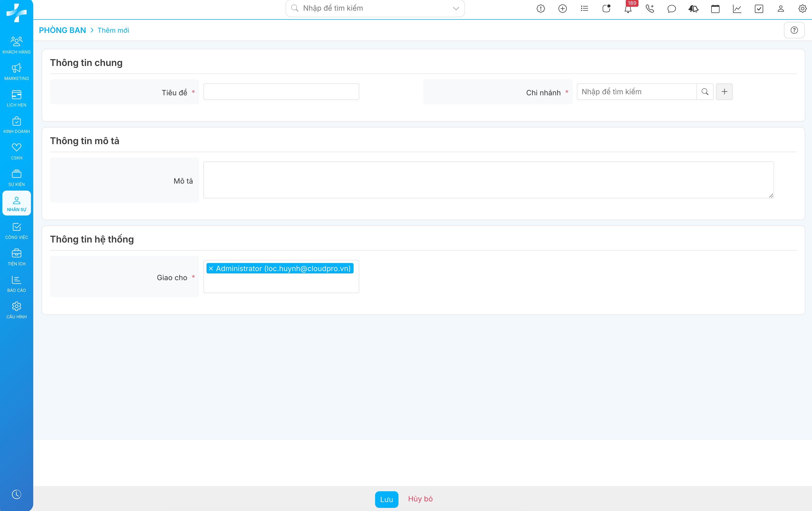Click the quick create plus-circle icon

click(562, 9)
